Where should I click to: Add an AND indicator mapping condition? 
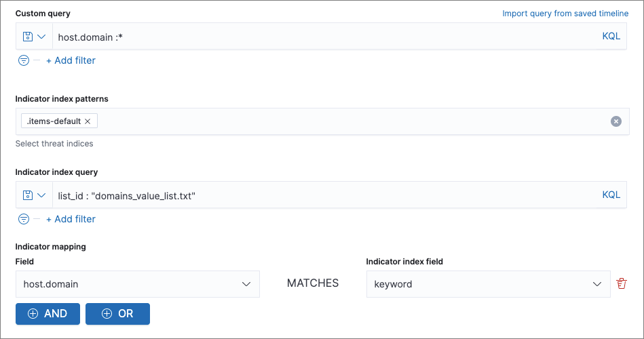(48, 314)
